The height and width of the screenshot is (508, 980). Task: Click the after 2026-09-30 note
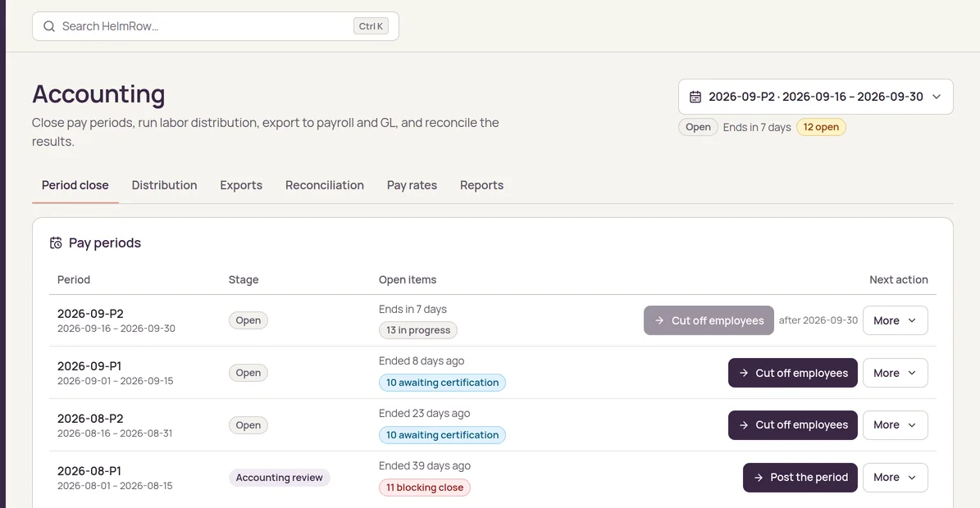[818, 320]
